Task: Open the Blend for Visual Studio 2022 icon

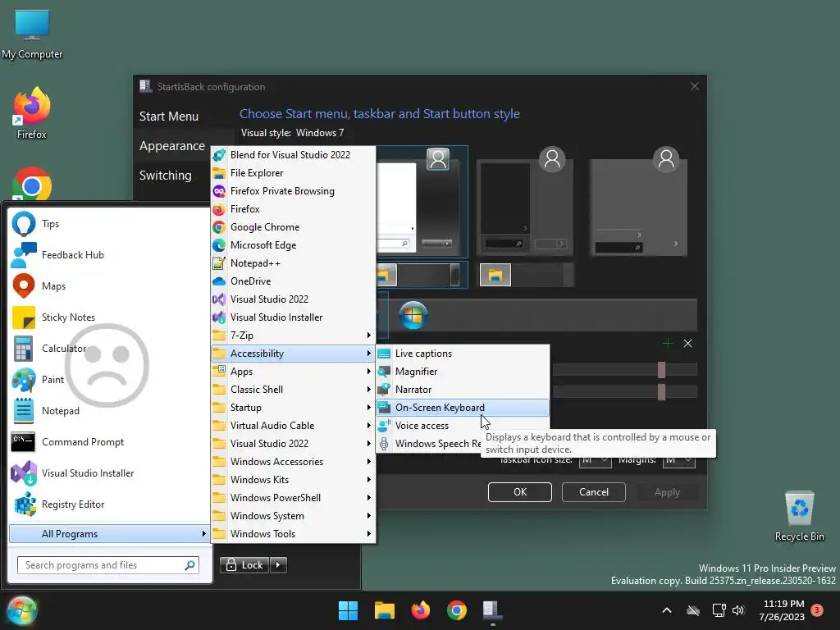Action: pyautogui.click(x=218, y=155)
